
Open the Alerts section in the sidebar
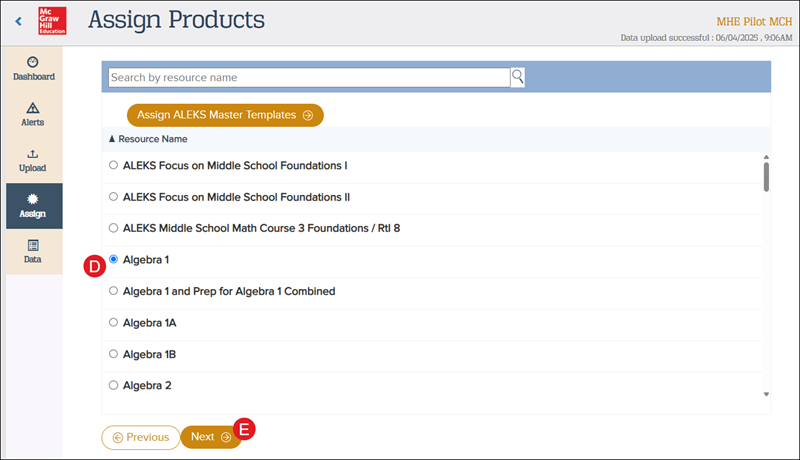[33, 114]
